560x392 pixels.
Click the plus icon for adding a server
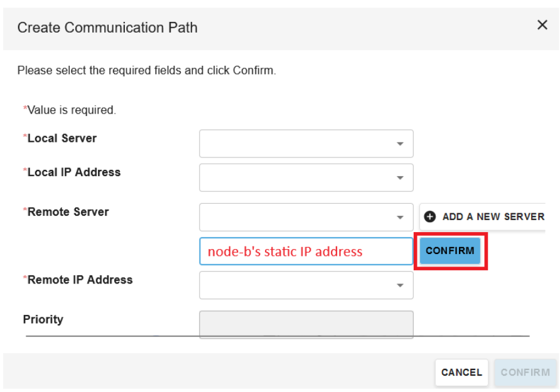click(430, 216)
